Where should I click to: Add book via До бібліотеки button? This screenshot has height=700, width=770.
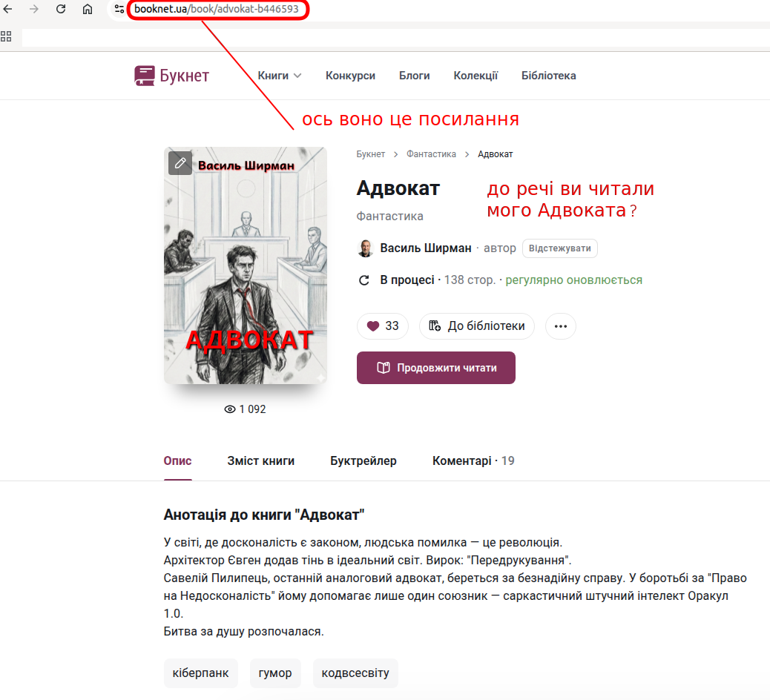click(x=477, y=326)
